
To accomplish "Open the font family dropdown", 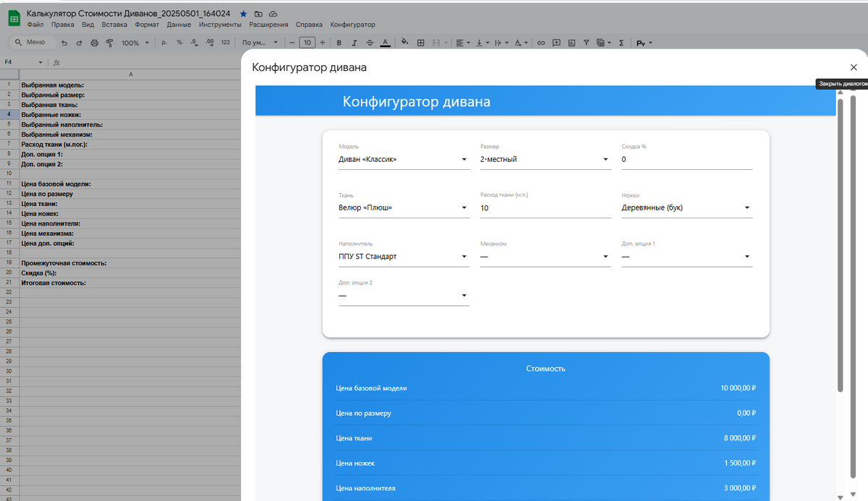I will [x=260, y=43].
